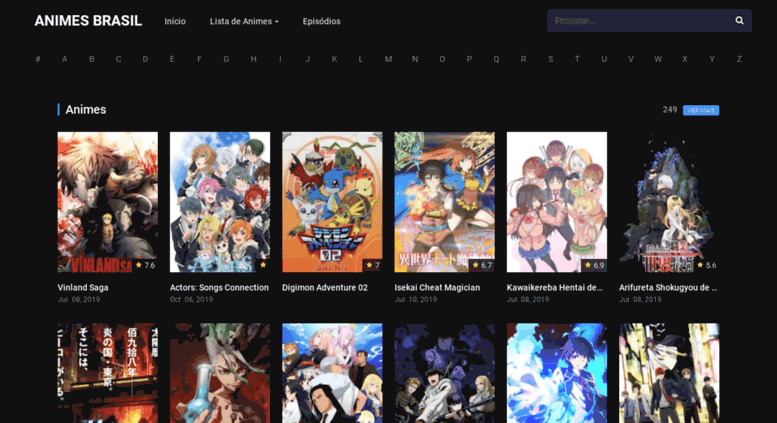Click Jul 08, 2019 under Arifureta Shokugyou
Image resolution: width=777 pixels, height=423 pixels.
pyautogui.click(x=640, y=300)
